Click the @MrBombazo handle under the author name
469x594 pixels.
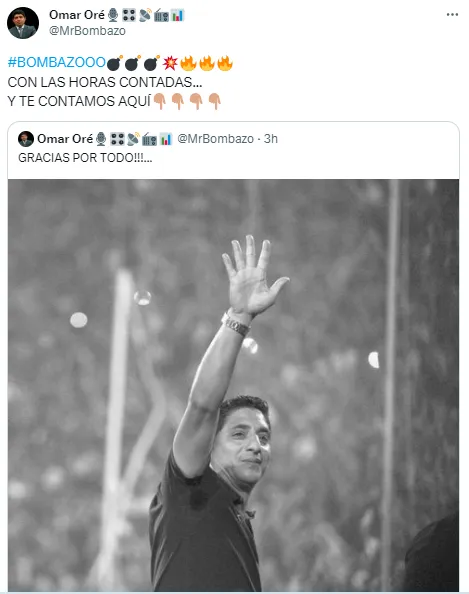tap(87, 31)
